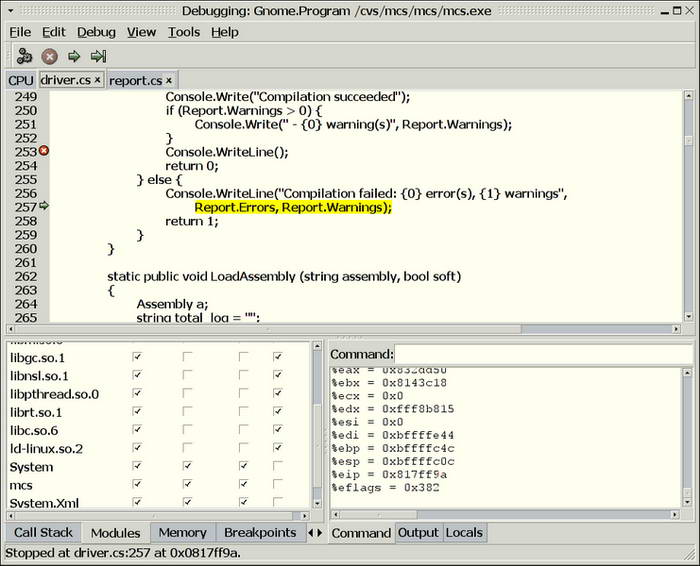Click the run program gears icon
The image size is (700, 566).
click(x=25, y=56)
